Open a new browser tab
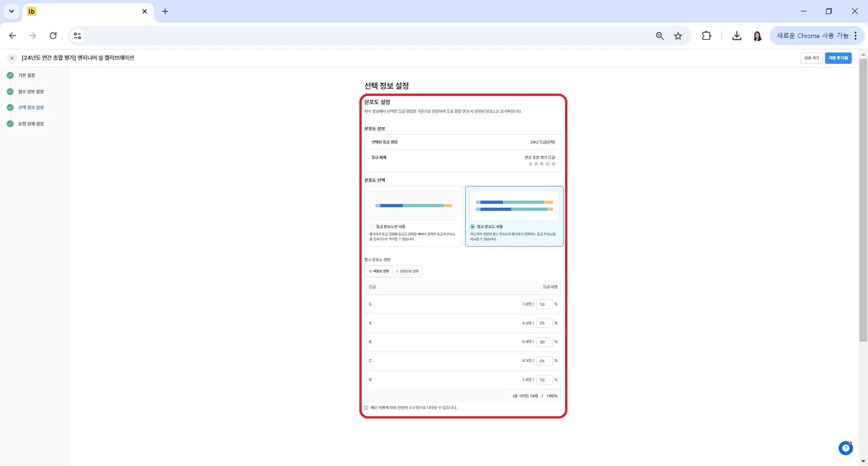 [x=165, y=11]
